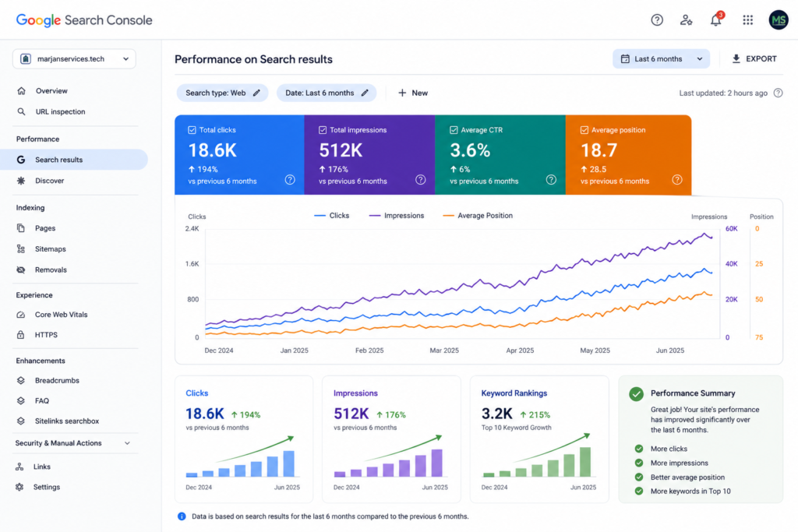Image resolution: width=798 pixels, height=532 pixels.
Task: Click the Core Web Vitals gauge icon
Action: click(21, 315)
